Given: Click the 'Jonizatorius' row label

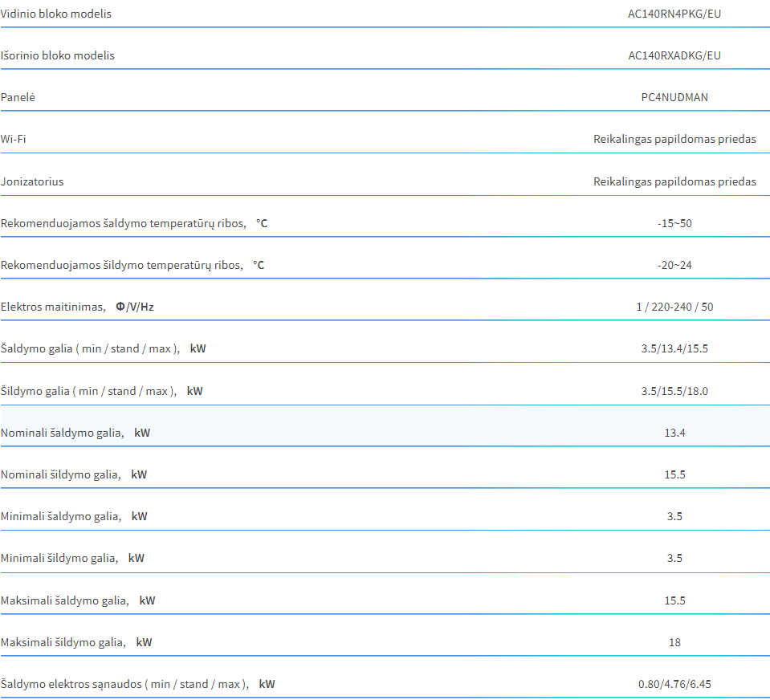Looking at the screenshot, I should point(32,181).
